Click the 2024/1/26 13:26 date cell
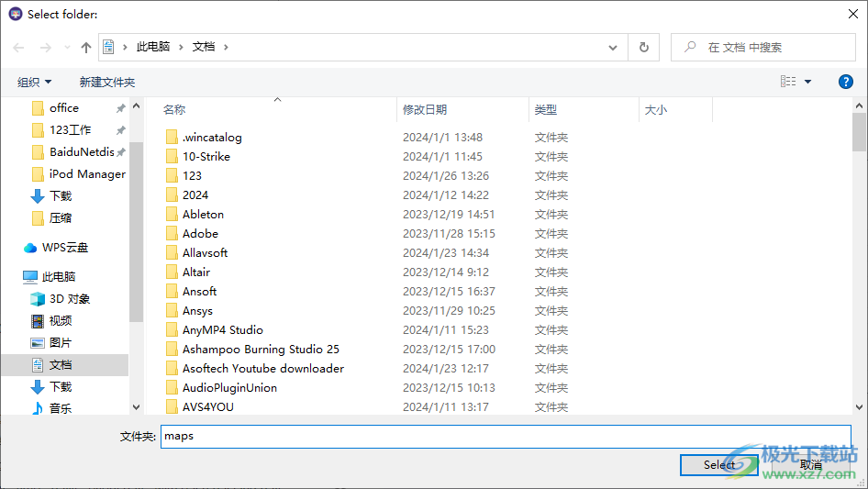868x489 pixels. pyautogui.click(x=446, y=175)
